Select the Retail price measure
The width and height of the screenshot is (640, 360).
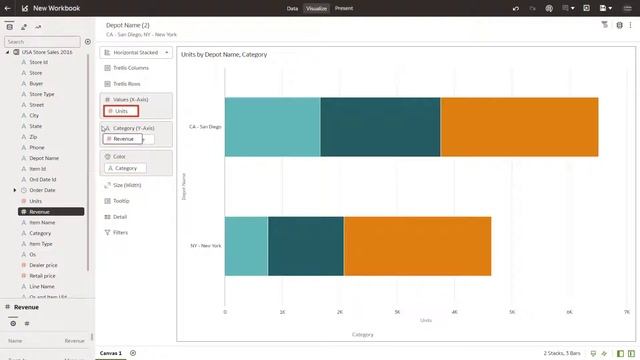point(42,276)
